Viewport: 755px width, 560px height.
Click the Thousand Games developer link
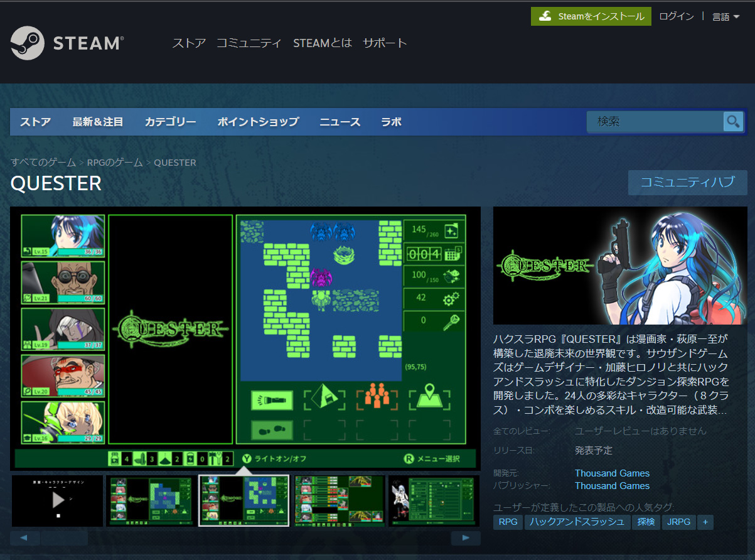612,473
